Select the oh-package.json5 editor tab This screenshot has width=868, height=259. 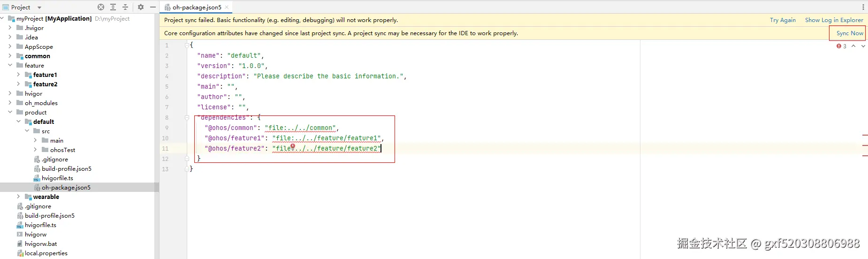197,7
